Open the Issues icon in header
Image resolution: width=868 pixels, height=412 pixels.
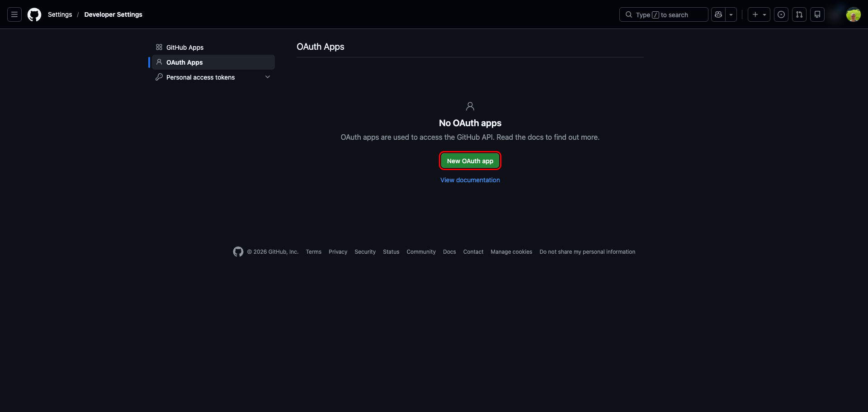click(x=781, y=14)
